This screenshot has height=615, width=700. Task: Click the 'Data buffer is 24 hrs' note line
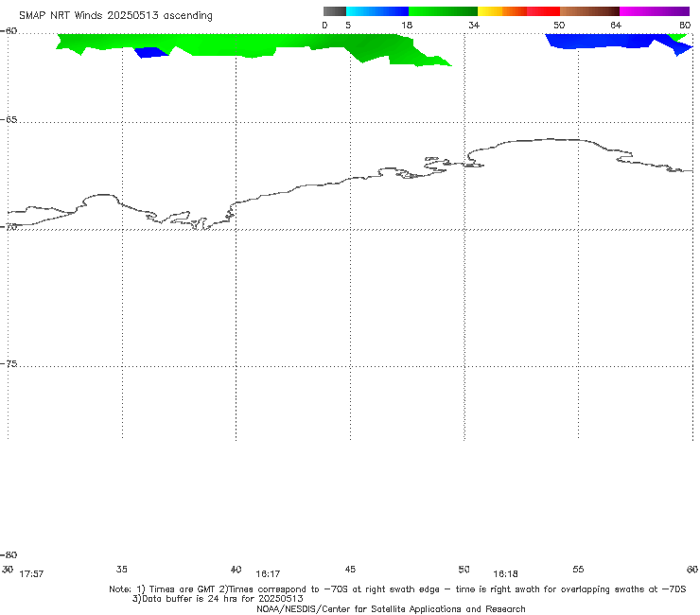point(218,599)
